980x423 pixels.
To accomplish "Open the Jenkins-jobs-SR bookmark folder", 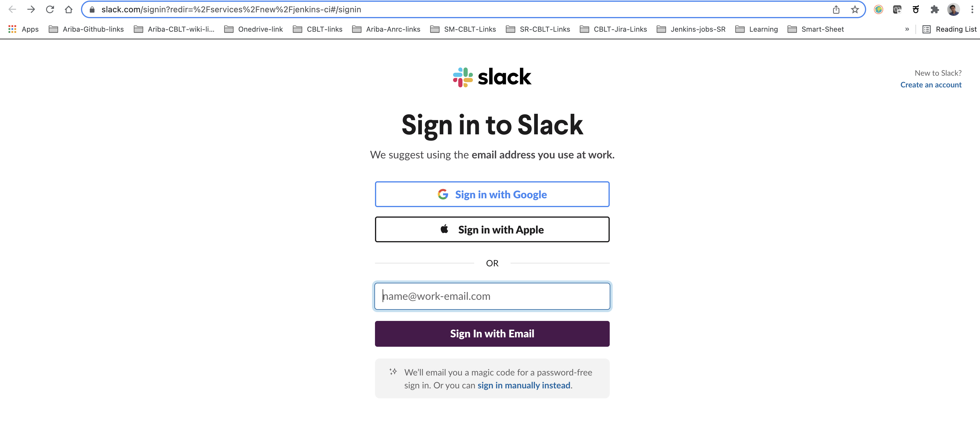I will click(691, 29).
